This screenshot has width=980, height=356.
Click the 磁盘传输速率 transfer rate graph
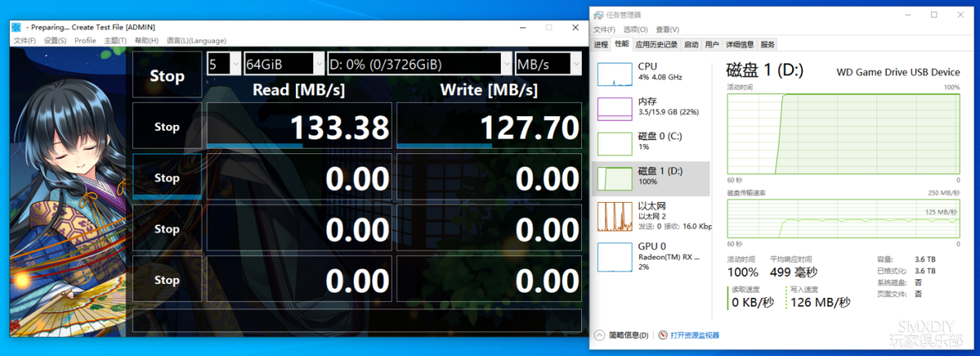[x=843, y=218]
